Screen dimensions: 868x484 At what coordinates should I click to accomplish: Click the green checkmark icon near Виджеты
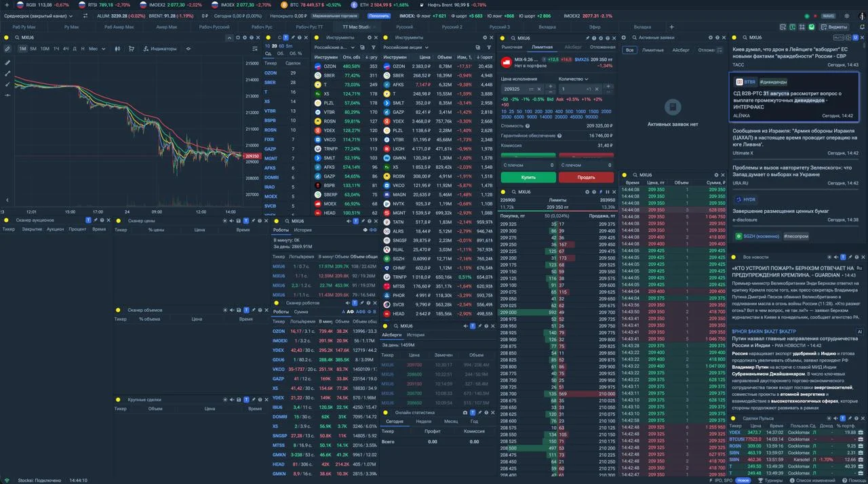[812, 27]
